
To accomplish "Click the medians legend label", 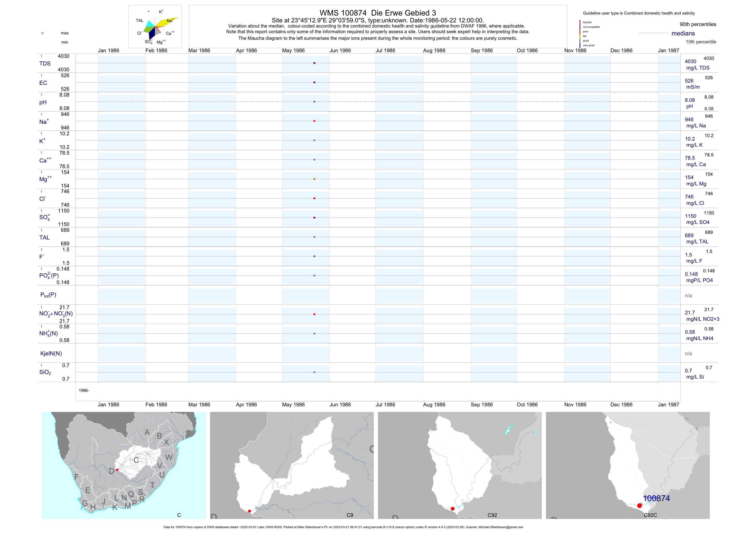I will 683,33.
